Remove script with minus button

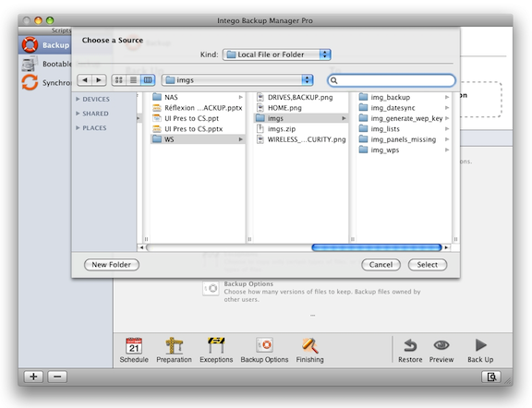[x=57, y=377]
